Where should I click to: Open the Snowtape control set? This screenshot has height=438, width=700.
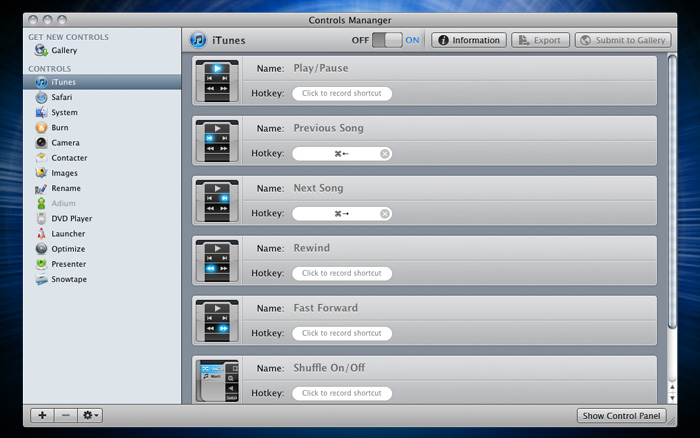[102, 279]
